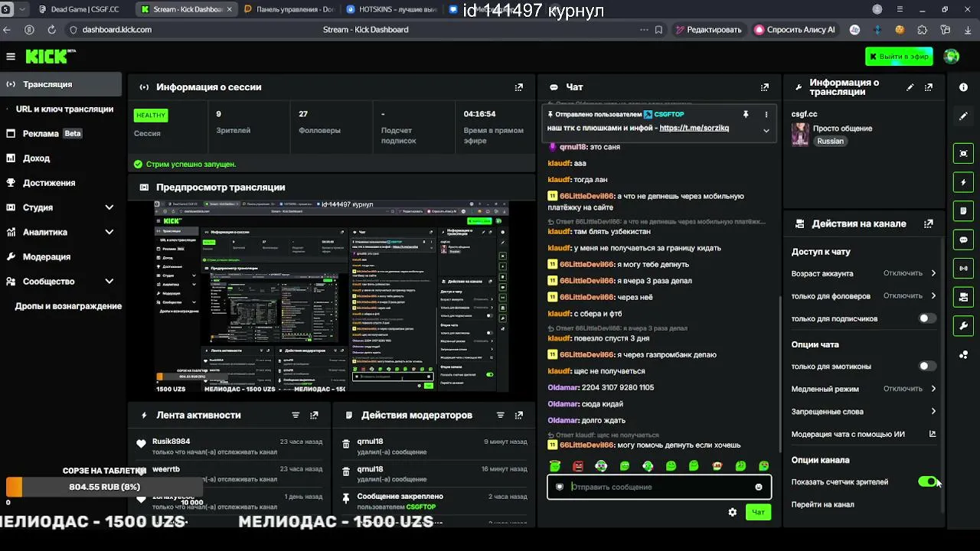Open Дропы и вознаграждение sidebar item
This screenshot has width=980, height=551.
tap(68, 306)
